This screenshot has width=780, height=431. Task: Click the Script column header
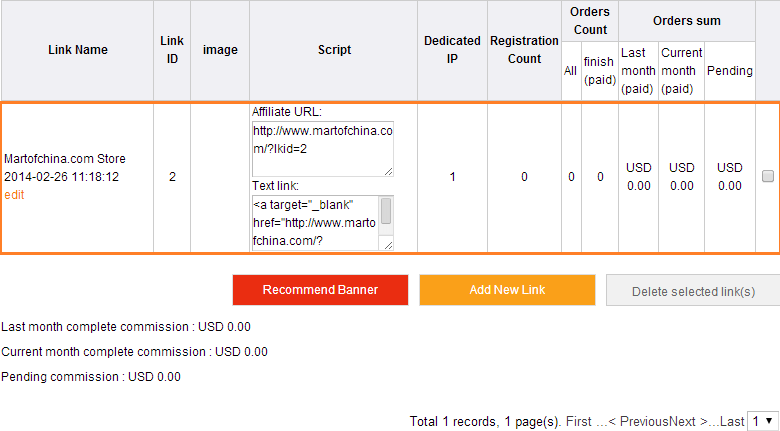coord(334,50)
